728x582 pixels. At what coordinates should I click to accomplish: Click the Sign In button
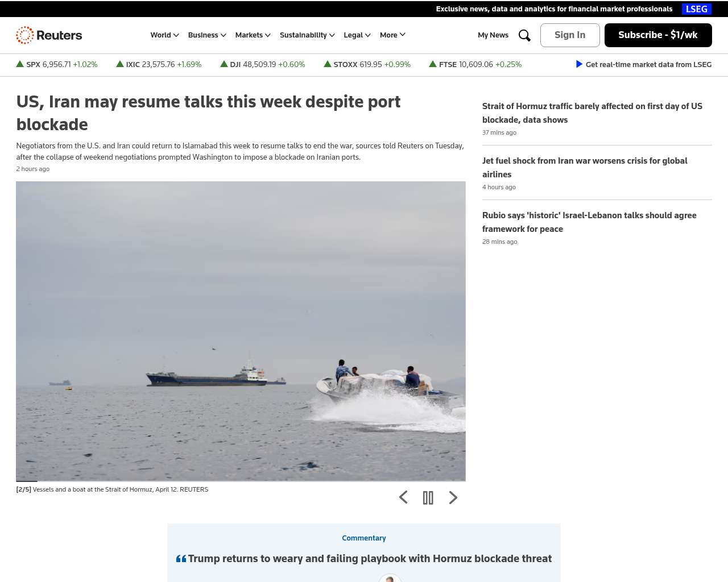[570, 35]
